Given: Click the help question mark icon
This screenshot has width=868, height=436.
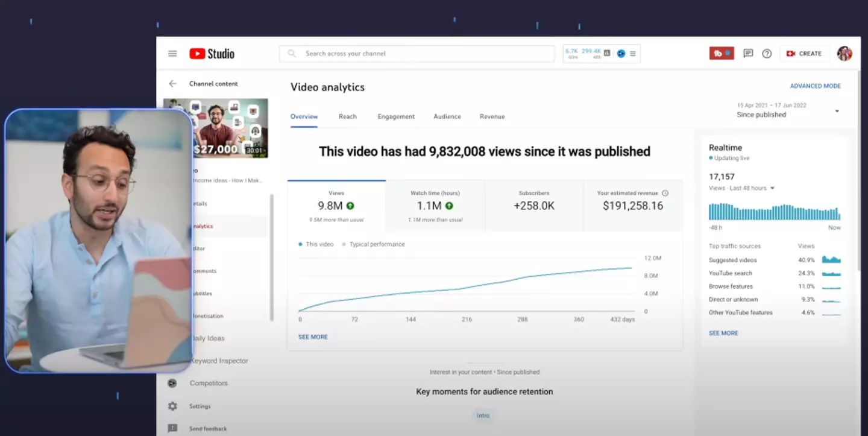Looking at the screenshot, I should [x=767, y=54].
